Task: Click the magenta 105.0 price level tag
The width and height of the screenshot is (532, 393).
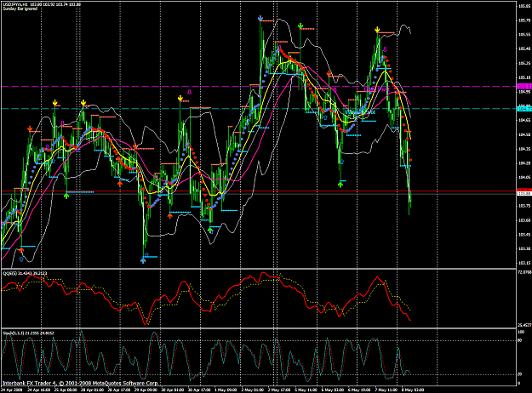Action: click(x=524, y=87)
